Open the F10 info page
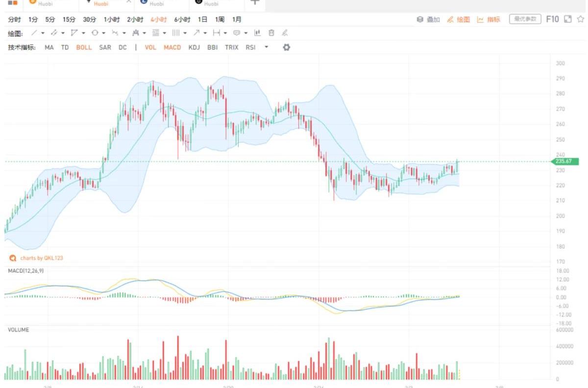Image resolution: width=588 pixels, height=388 pixels. coord(552,19)
